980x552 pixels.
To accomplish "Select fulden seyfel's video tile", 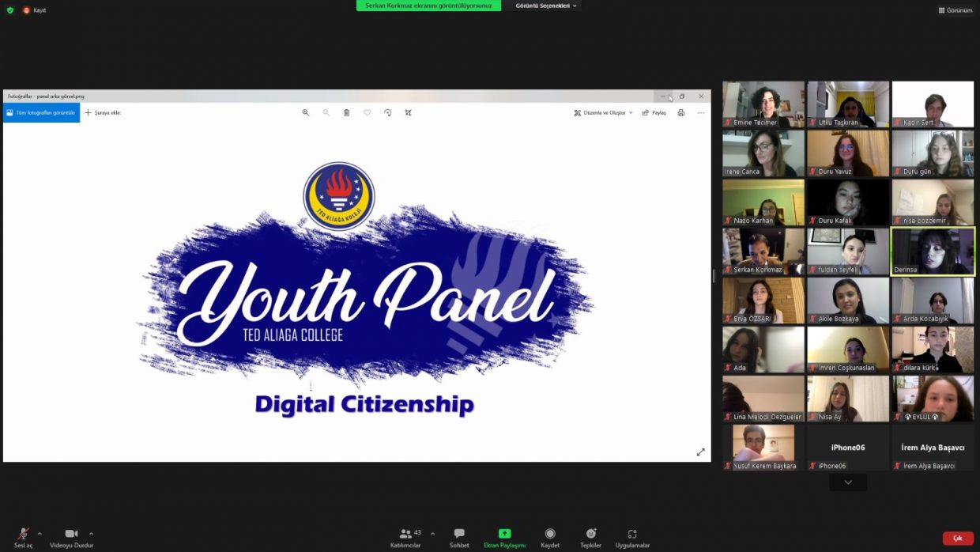I will pyautogui.click(x=848, y=251).
